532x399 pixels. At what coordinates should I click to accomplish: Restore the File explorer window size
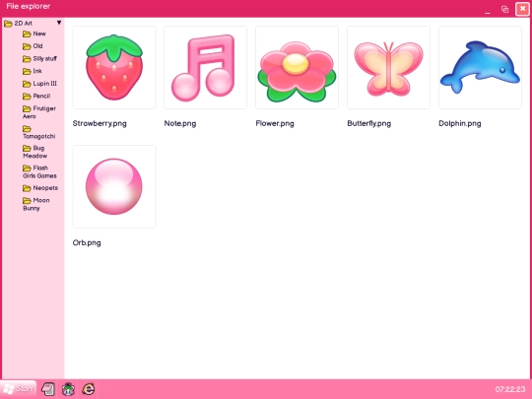504,9
